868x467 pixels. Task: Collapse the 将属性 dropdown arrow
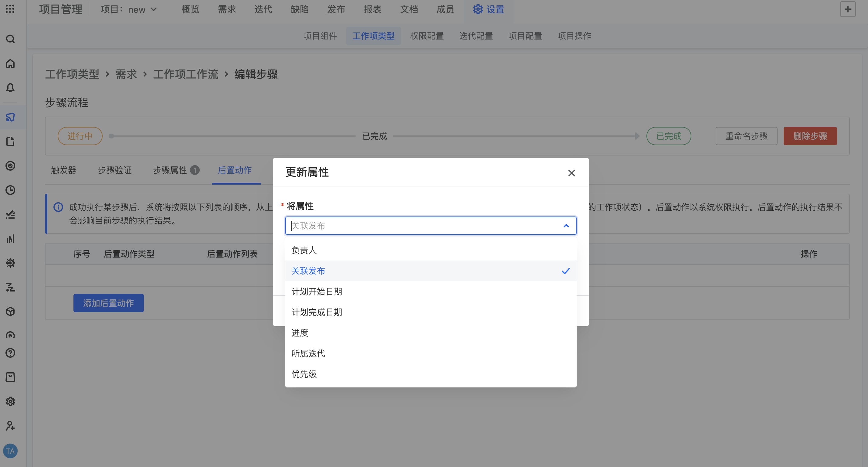click(x=566, y=226)
